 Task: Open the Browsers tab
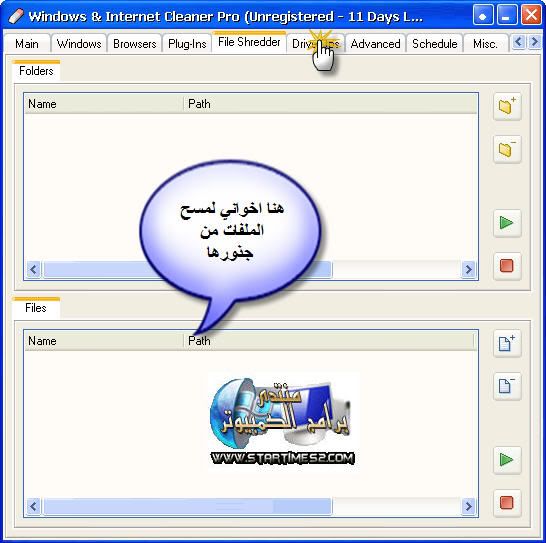134,44
